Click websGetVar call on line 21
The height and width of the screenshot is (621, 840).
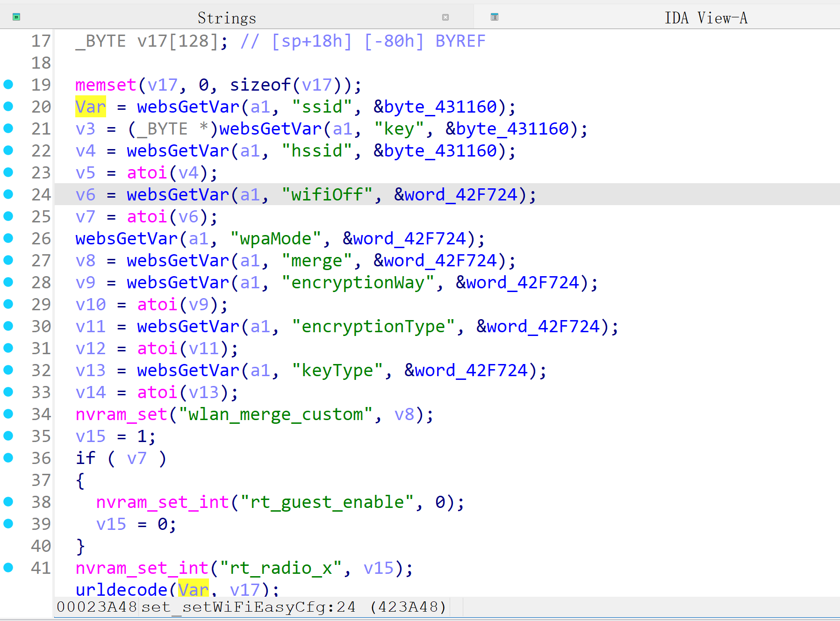point(271,128)
